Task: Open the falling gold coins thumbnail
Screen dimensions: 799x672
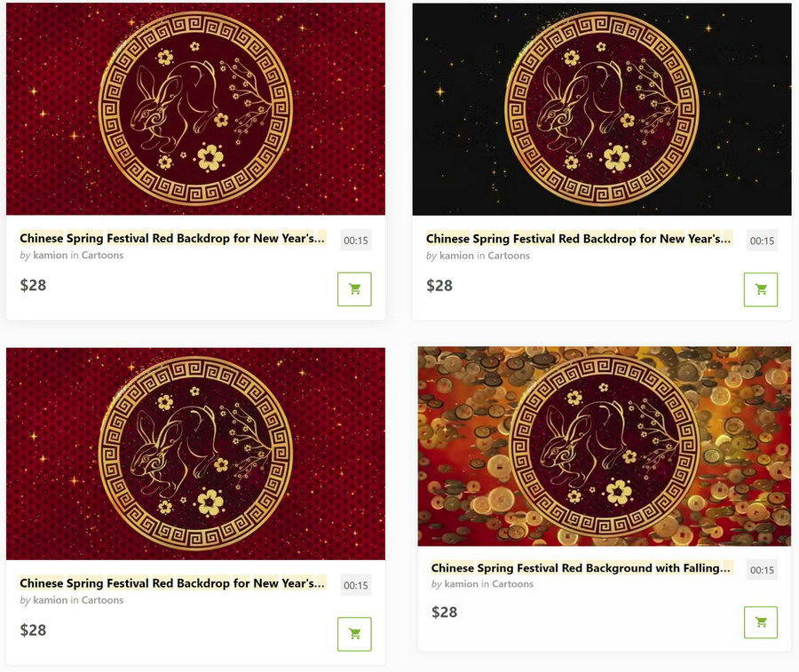Action: click(x=605, y=447)
